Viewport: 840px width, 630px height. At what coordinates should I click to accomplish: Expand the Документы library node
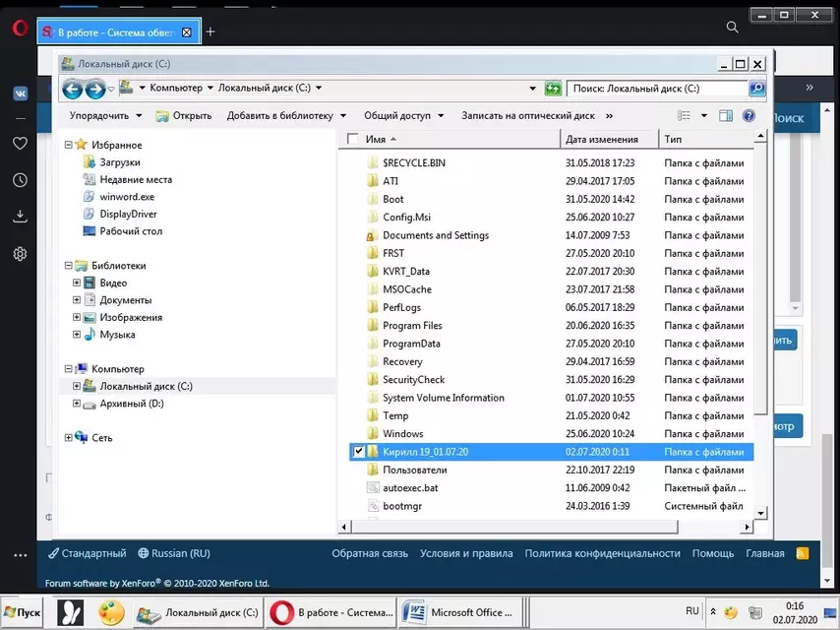77,299
